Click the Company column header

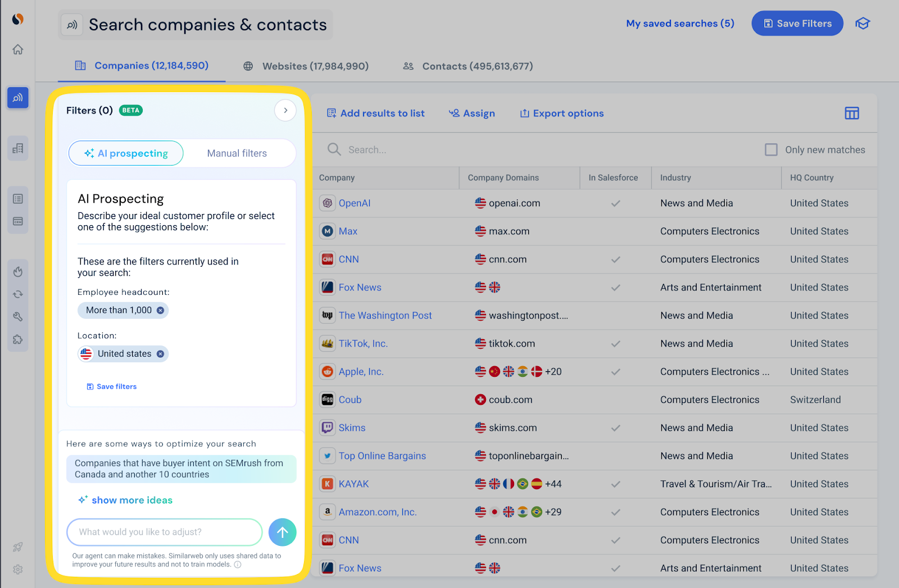pos(337,177)
